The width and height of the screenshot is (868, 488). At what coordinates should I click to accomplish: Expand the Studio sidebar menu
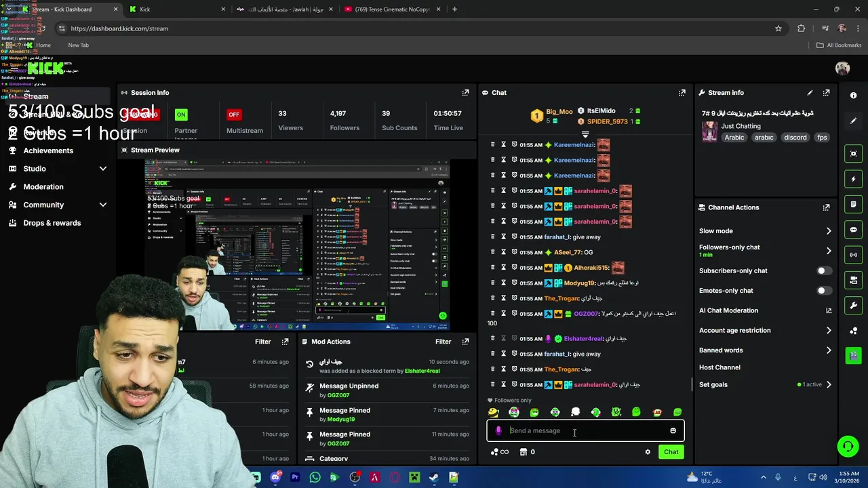pos(103,169)
